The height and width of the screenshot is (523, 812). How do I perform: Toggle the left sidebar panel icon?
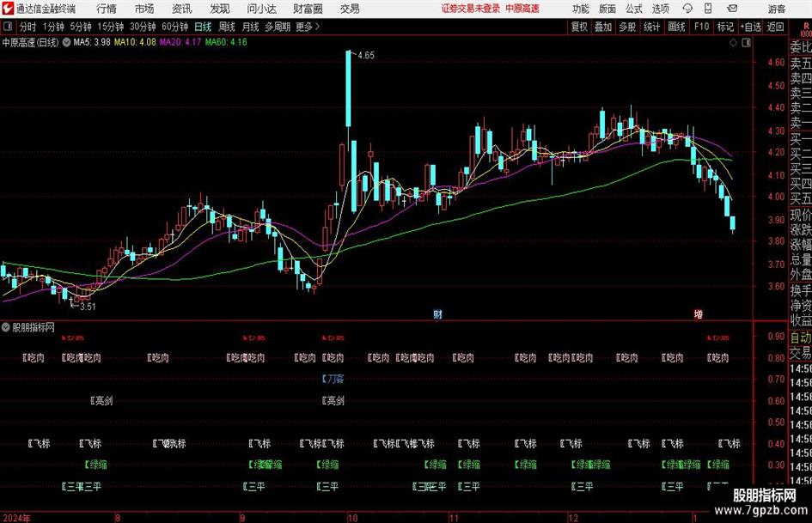pyautogui.click(x=8, y=27)
